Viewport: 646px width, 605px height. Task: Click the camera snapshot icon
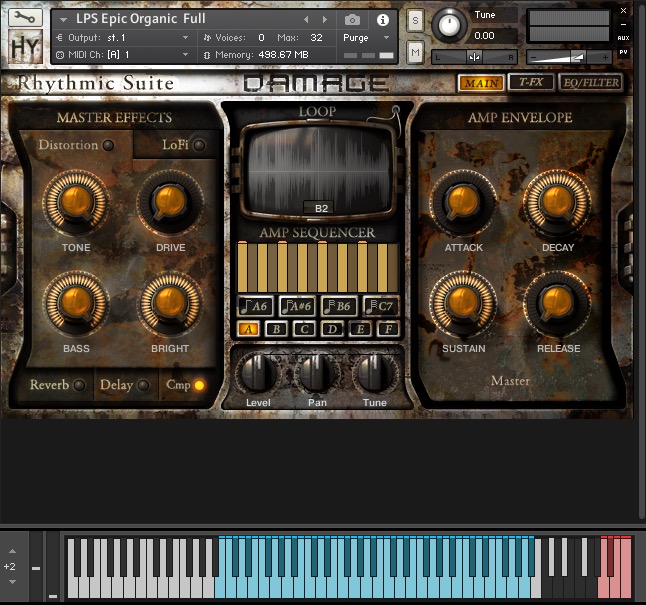pyautogui.click(x=352, y=19)
